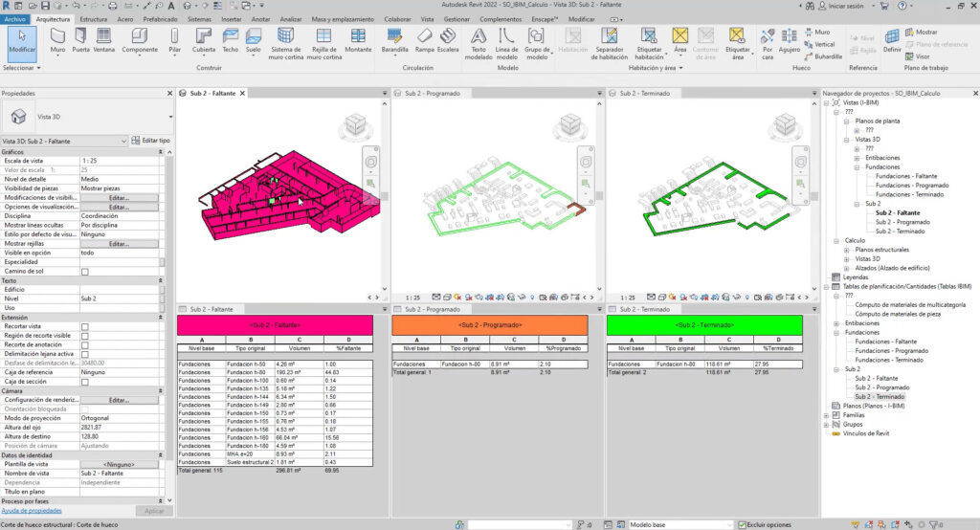The image size is (980, 530).
Task: Select the Muro wall tool
Action: coord(57,40)
